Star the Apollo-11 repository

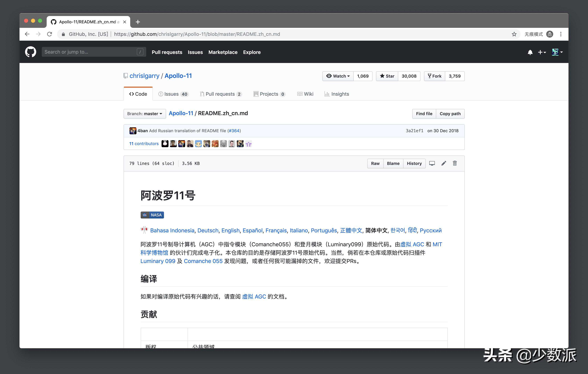387,76
